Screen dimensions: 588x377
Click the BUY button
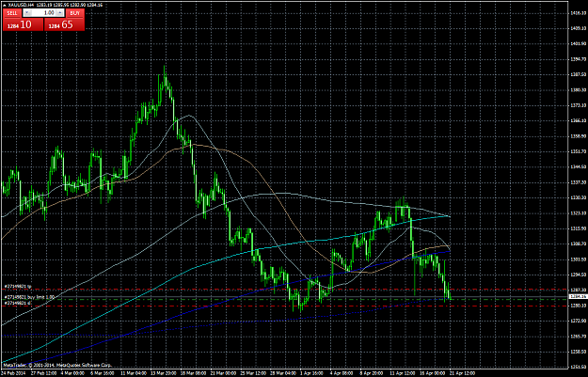[75, 13]
